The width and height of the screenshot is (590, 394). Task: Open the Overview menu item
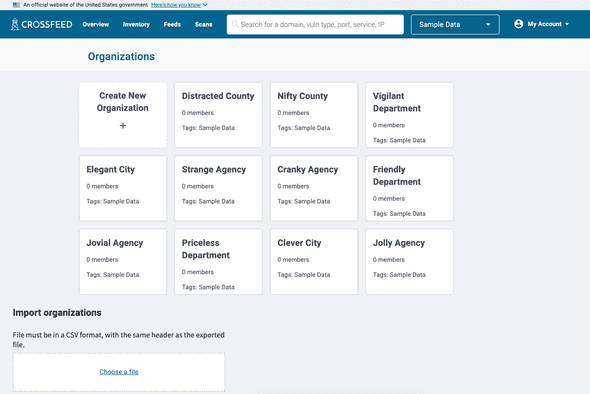(96, 24)
